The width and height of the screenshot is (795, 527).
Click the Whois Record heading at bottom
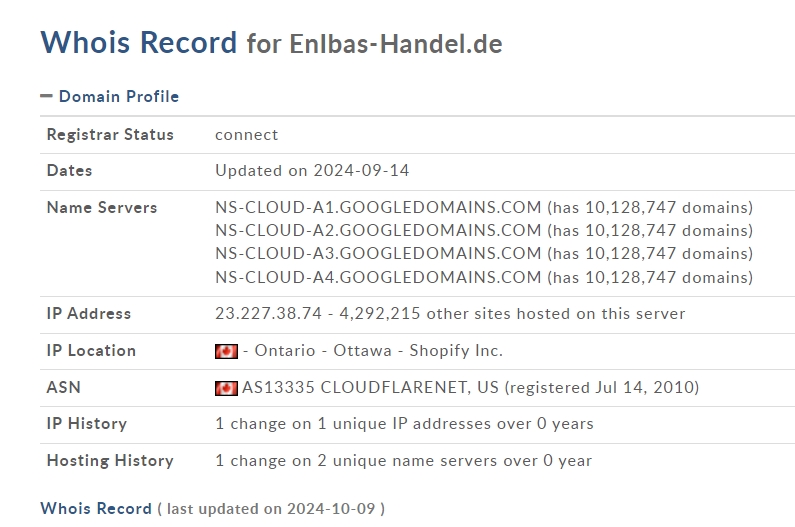(x=96, y=508)
